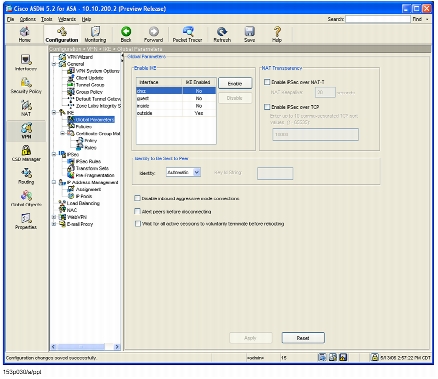Collapse the IP Address Management node

tap(54, 182)
